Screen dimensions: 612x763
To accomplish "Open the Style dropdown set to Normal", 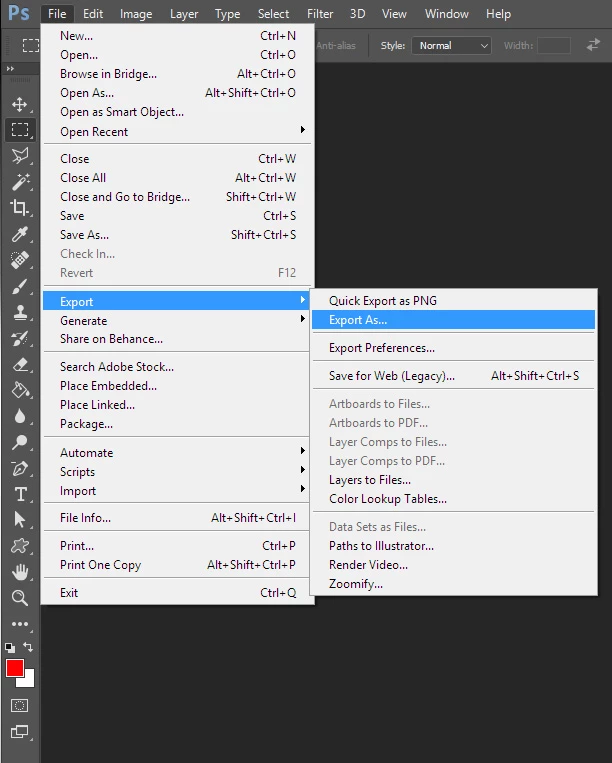I will (452, 46).
